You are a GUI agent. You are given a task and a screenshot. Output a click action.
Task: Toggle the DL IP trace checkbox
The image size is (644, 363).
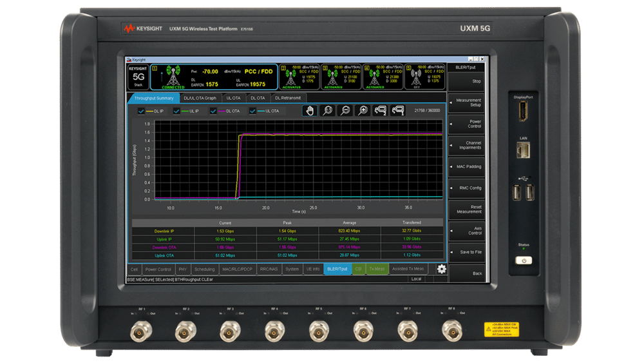tap(141, 111)
